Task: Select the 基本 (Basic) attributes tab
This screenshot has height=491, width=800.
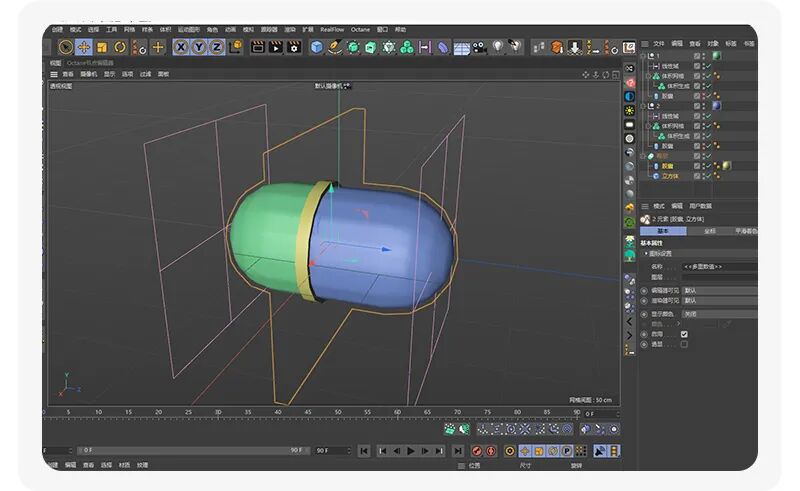Action: click(x=663, y=231)
